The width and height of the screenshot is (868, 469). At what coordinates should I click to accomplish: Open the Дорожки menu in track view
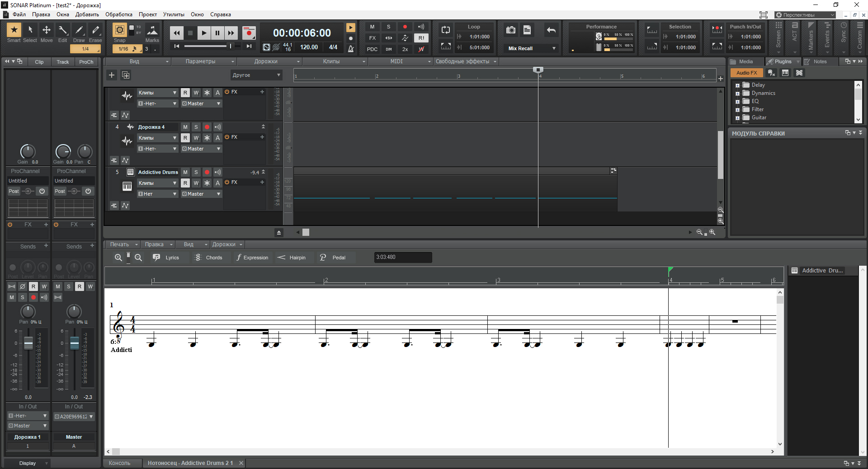266,61
